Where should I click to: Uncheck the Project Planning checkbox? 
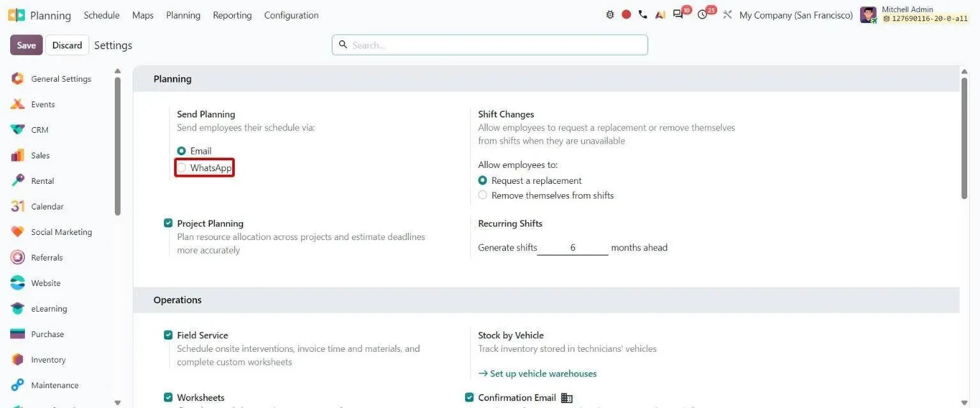click(168, 223)
